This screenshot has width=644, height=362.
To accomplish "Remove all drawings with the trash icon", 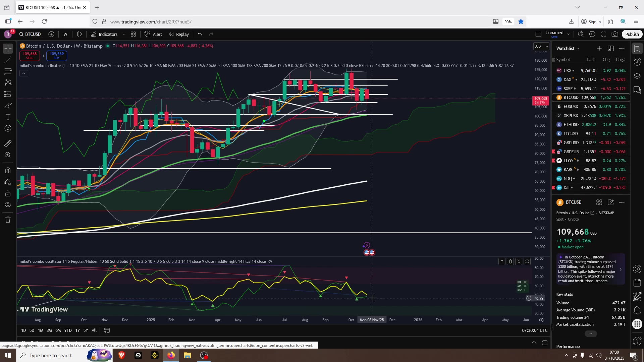I will [x=7, y=220].
